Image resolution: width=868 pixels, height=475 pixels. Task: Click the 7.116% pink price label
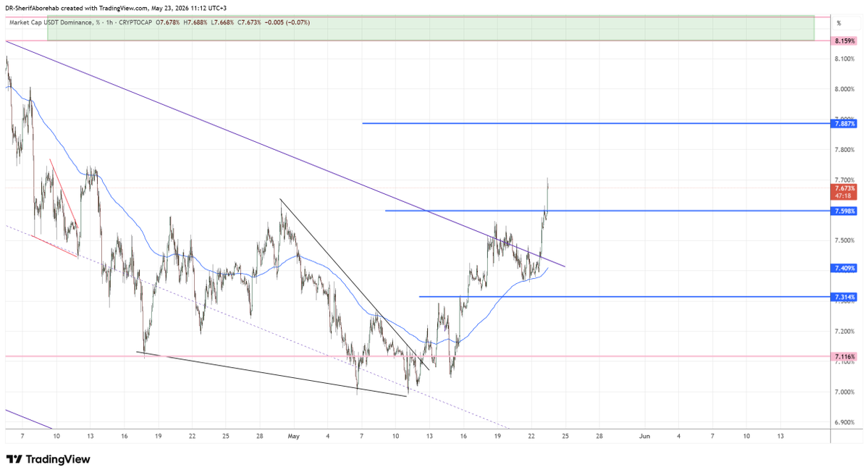(x=845, y=357)
